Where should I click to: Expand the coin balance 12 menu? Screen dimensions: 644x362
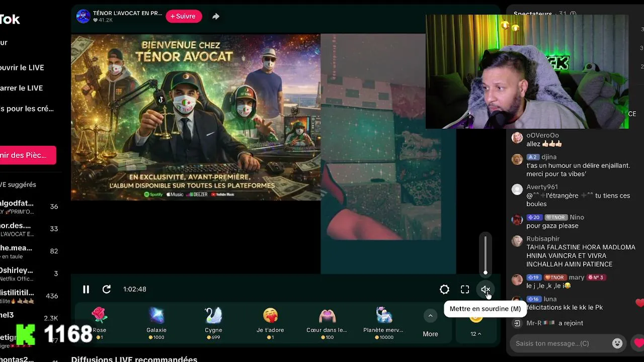475,334
